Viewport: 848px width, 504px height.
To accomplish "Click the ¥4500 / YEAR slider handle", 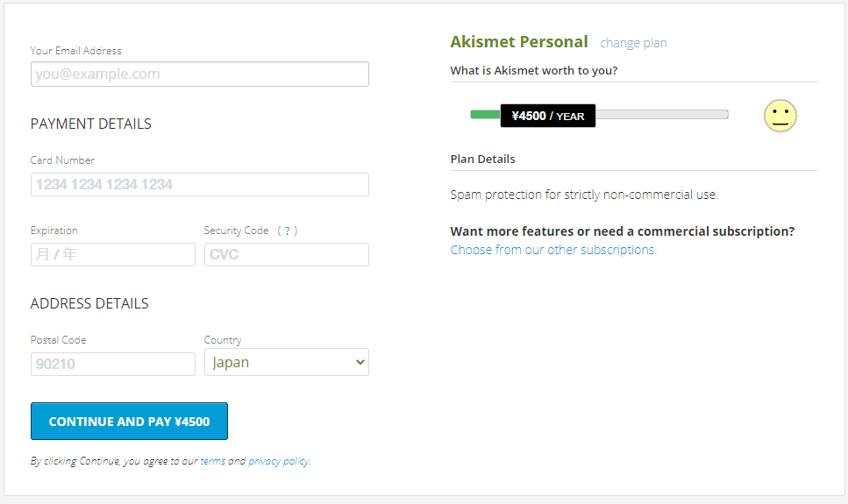I will 548,116.
